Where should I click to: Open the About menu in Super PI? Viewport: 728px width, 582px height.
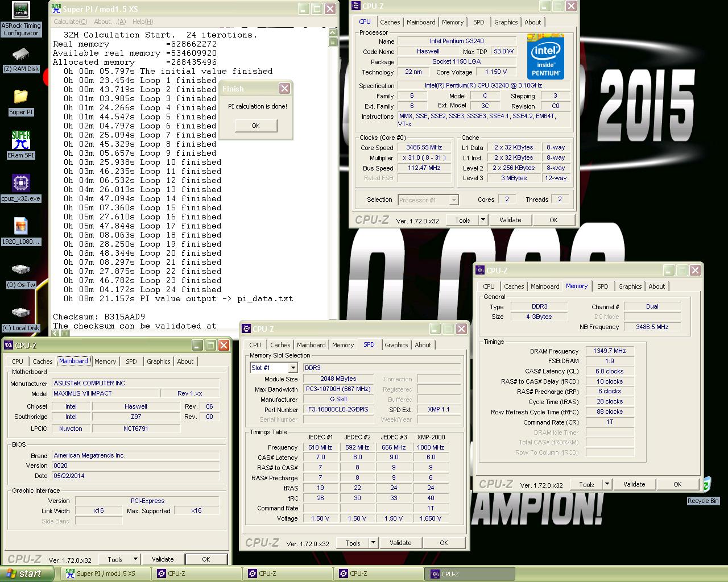point(110,22)
